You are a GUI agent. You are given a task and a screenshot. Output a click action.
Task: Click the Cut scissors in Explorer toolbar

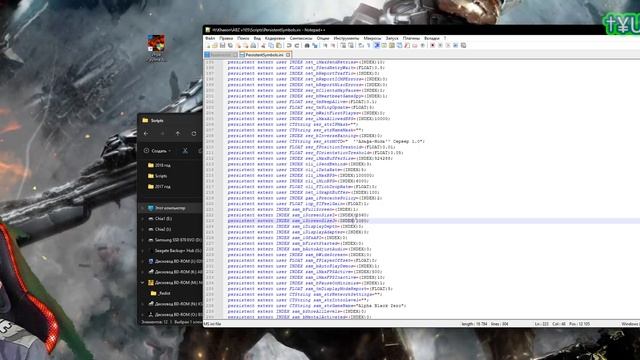click(185, 151)
